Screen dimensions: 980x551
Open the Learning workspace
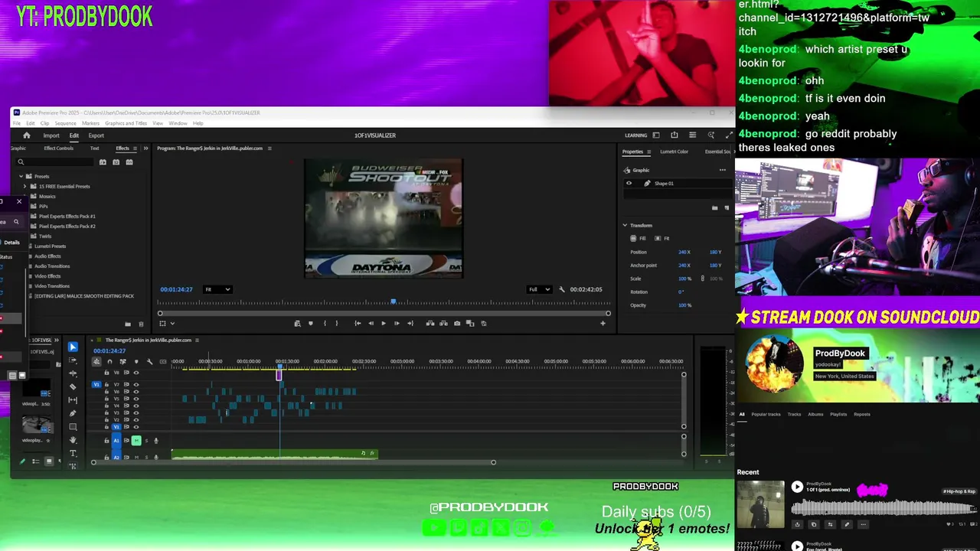pos(635,135)
